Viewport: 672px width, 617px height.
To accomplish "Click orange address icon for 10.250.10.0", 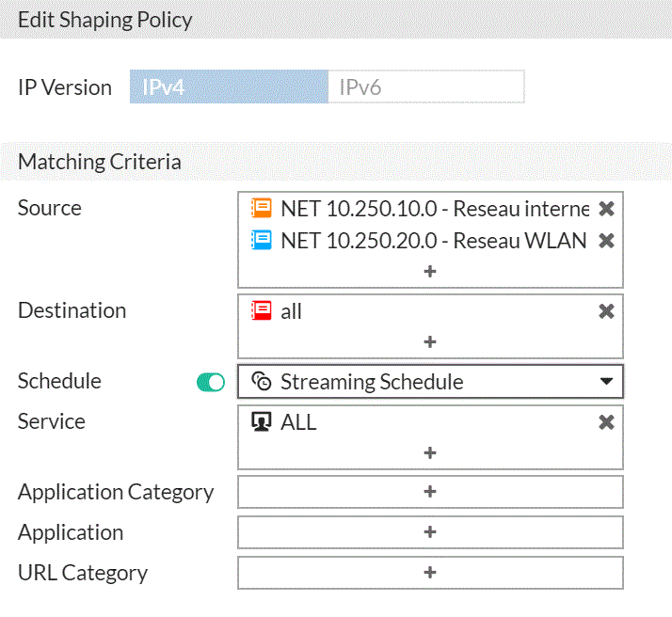I will (x=261, y=208).
